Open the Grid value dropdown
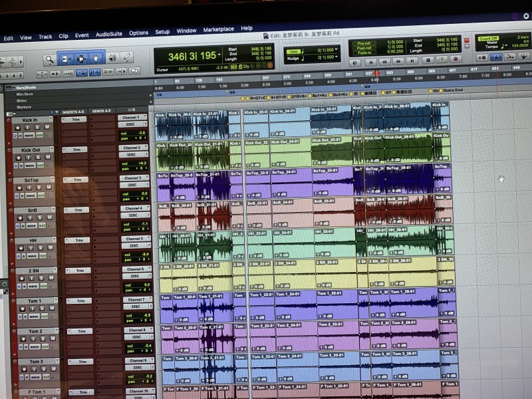The height and width of the screenshot is (399, 532). click(337, 49)
